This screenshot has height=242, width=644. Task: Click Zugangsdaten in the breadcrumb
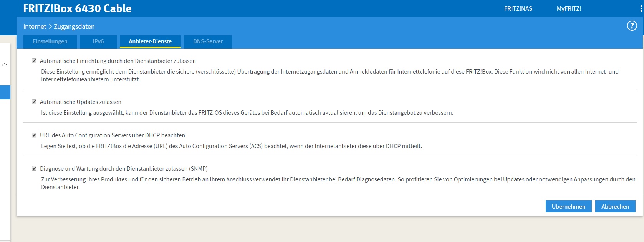[x=74, y=26]
